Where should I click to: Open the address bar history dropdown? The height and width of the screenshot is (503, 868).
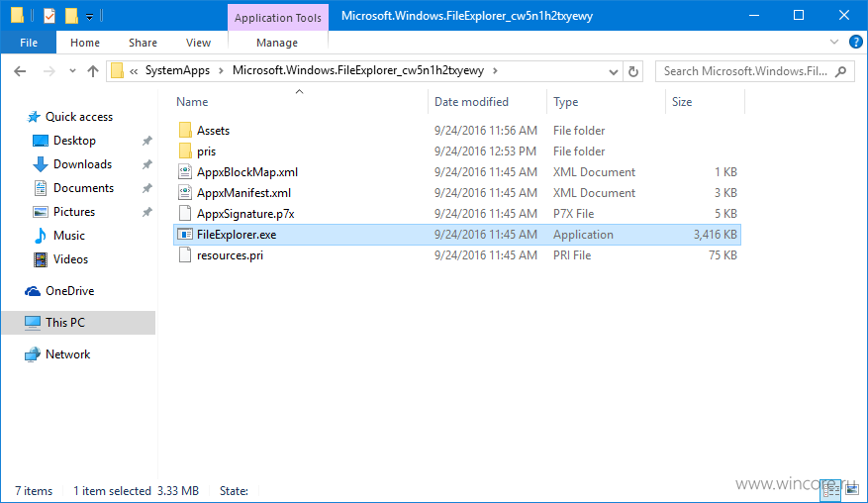613,71
